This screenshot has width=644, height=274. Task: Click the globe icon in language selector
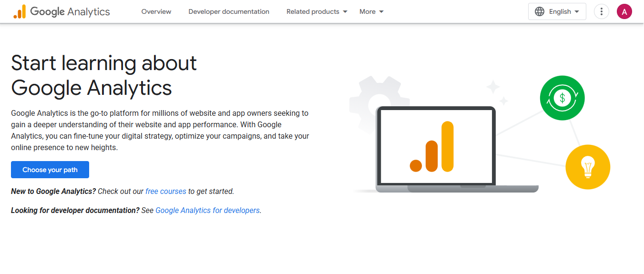coord(540,11)
